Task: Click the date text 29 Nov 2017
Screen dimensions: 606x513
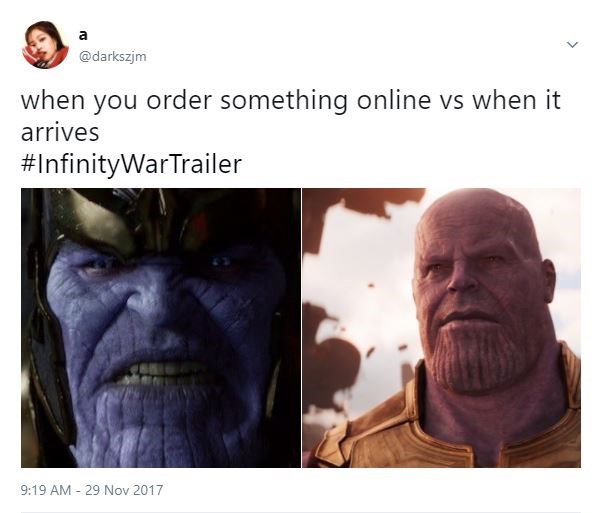Action: pos(124,490)
